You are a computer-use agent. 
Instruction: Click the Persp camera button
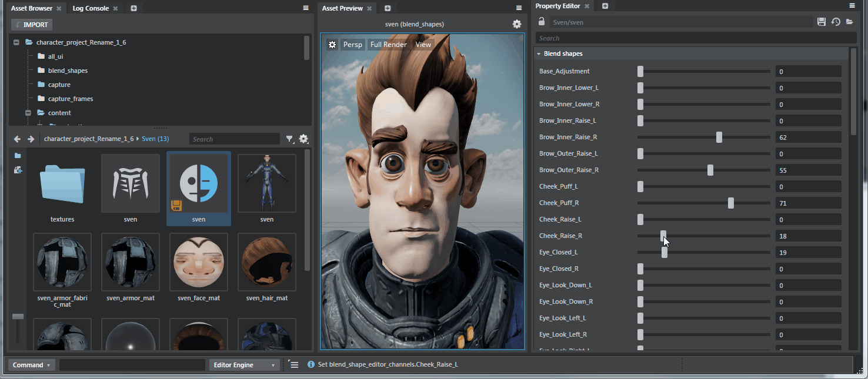353,45
